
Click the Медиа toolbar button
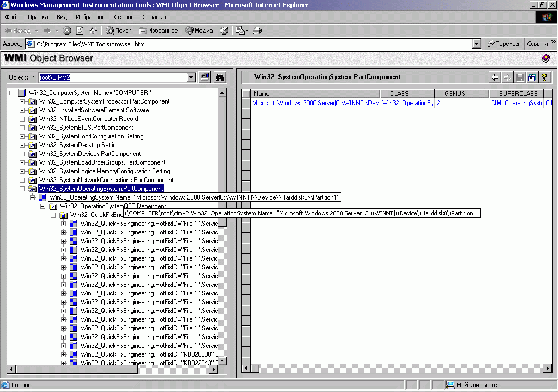click(199, 31)
